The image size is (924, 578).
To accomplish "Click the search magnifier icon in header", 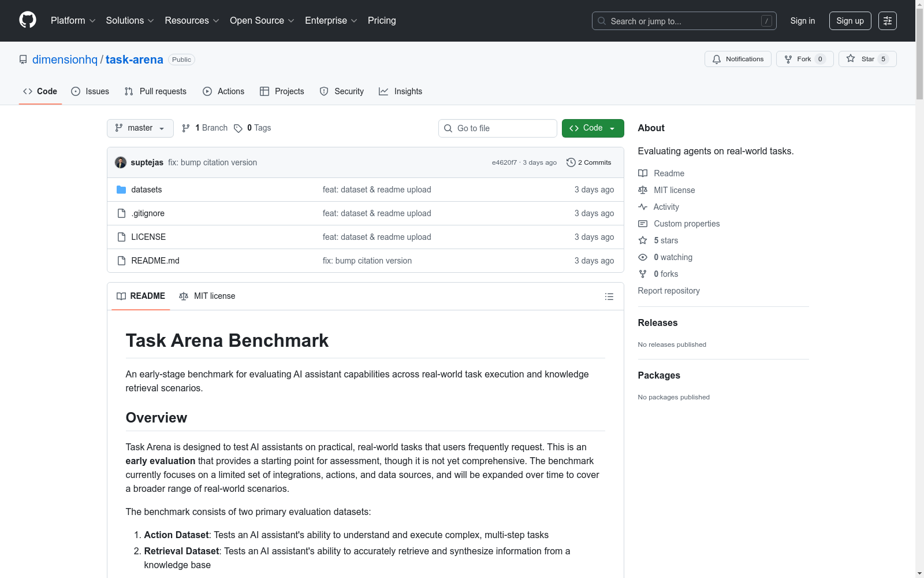I will (602, 21).
